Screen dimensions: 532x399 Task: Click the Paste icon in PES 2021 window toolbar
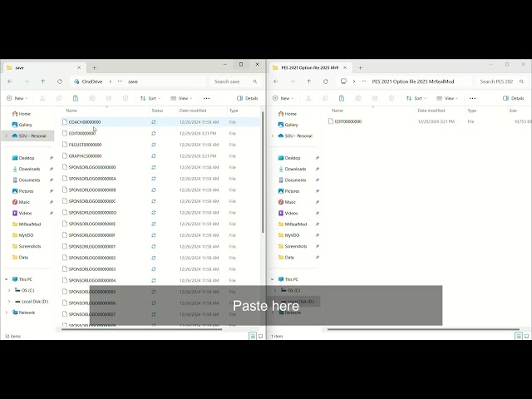click(x=342, y=98)
